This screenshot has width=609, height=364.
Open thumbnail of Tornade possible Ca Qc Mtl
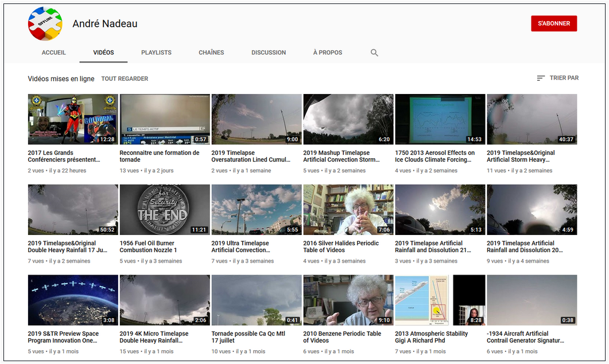257,300
